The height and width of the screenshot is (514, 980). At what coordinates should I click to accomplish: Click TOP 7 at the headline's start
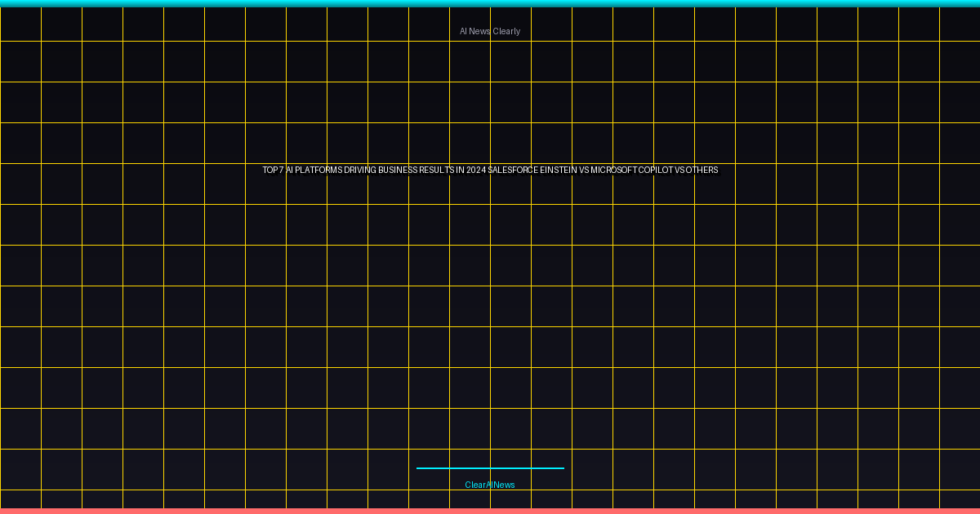[x=273, y=170]
